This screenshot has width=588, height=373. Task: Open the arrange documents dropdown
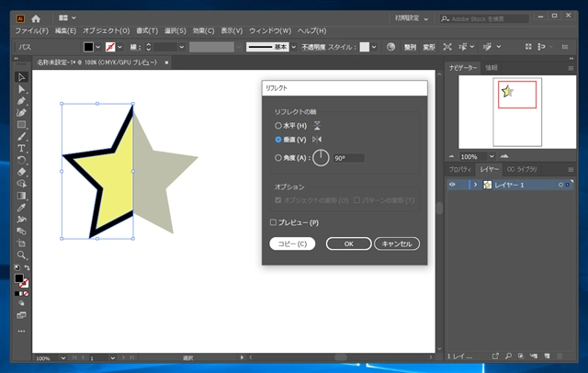(x=67, y=18)
